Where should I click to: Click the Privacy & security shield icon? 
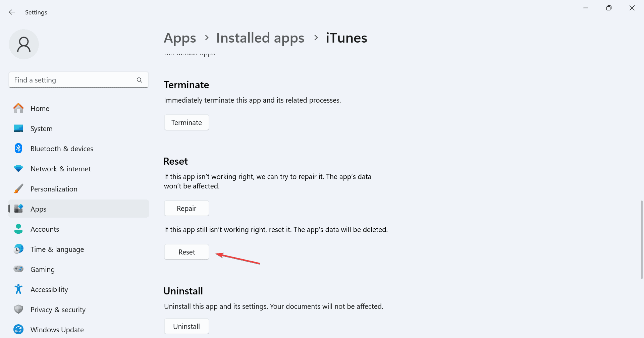tap(18, 309)
